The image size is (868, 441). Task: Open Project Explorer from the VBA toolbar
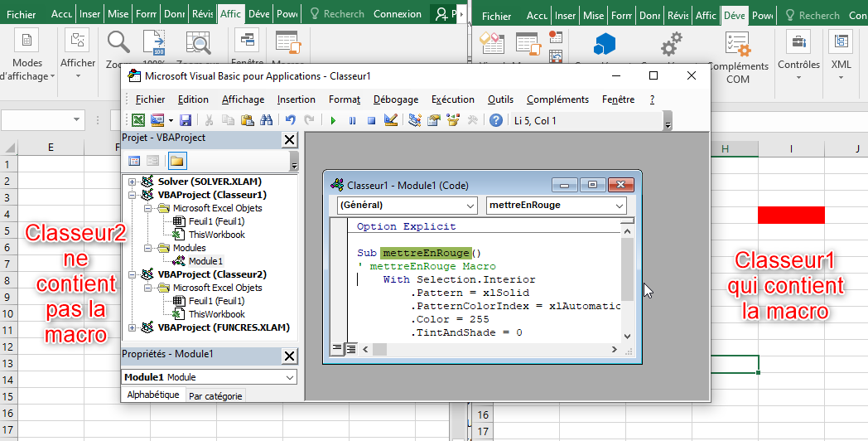(415, 120)
